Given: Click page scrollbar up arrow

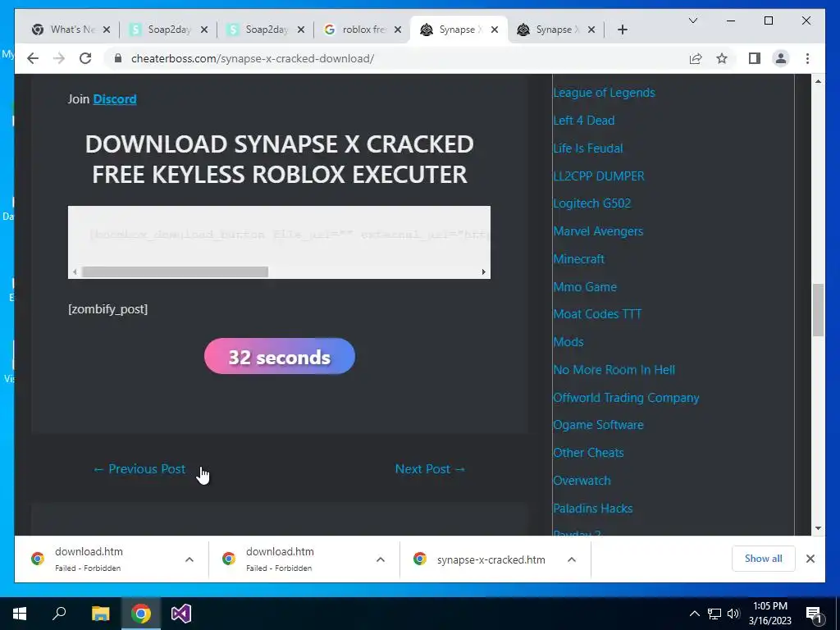Looking at the screenshot, I should [818, 81].
